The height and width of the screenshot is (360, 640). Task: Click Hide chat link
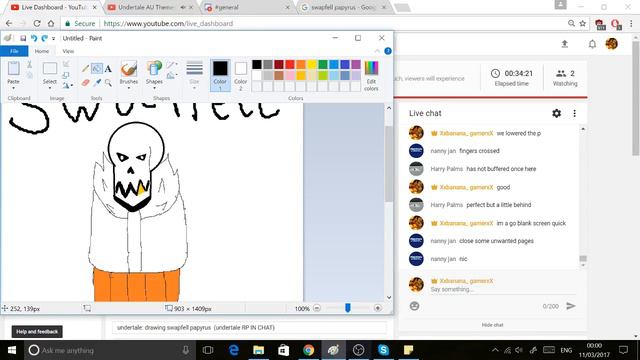click(x=492, y=325)
